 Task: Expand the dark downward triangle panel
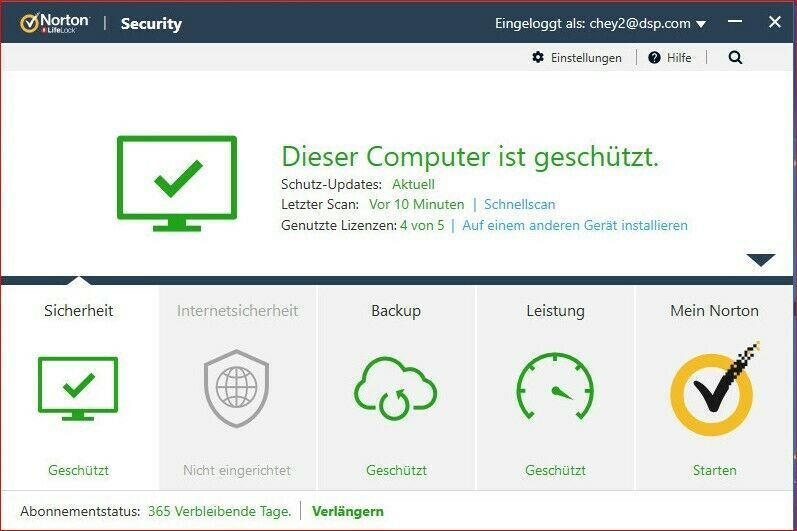coord(761,260)
